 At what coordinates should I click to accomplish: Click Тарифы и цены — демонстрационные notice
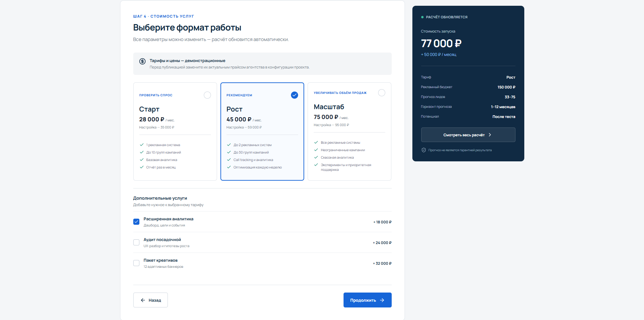(x=262, y=64)
